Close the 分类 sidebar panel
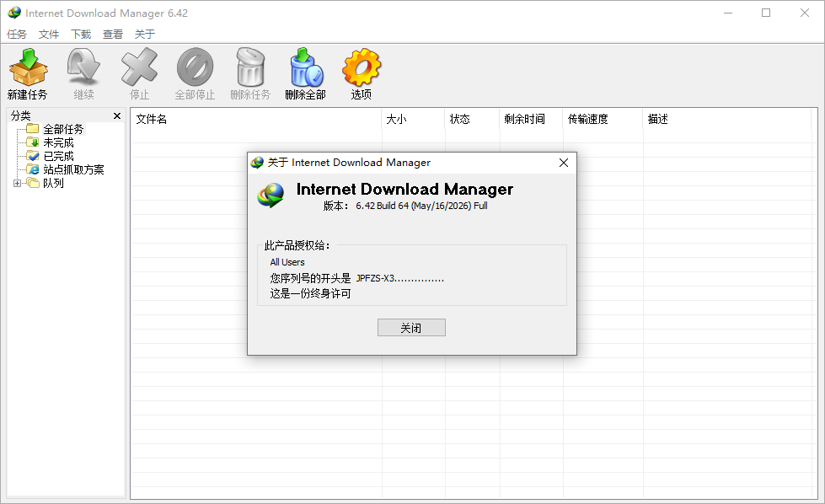The width and height of the screenshot is (825, 504). coord(117,115)
